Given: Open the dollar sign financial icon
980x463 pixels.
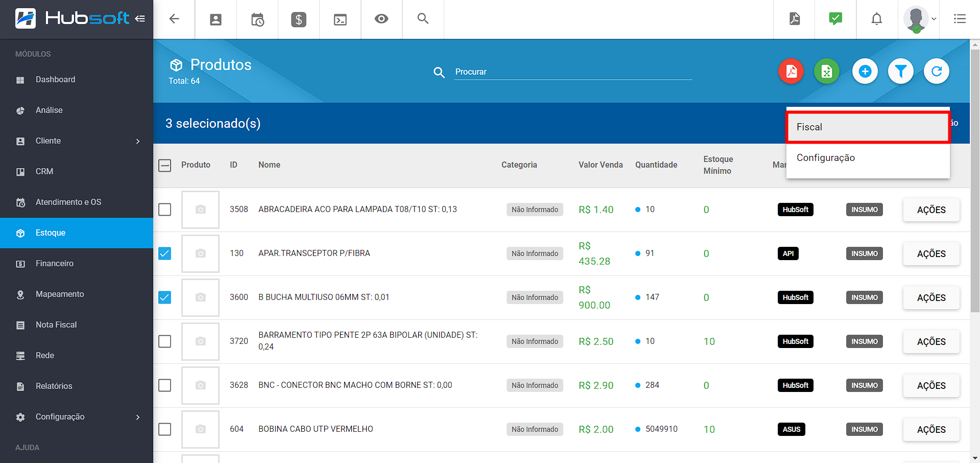Looking at the screenshot, I should (x=299, y=19).
